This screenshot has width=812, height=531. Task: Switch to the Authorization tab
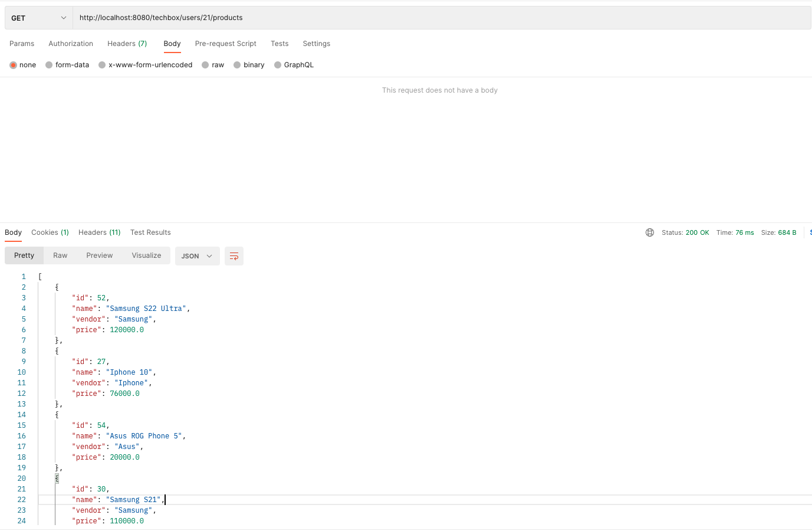[71, 44]
